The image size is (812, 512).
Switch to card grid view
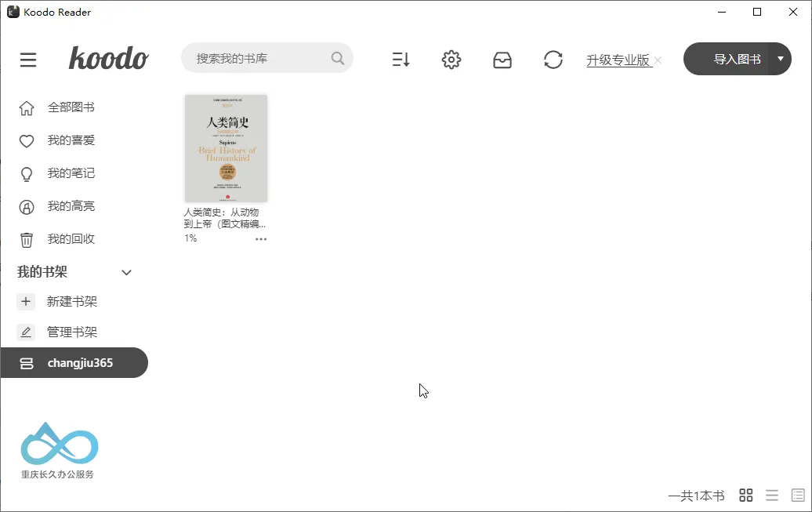[x=745, y=496]
